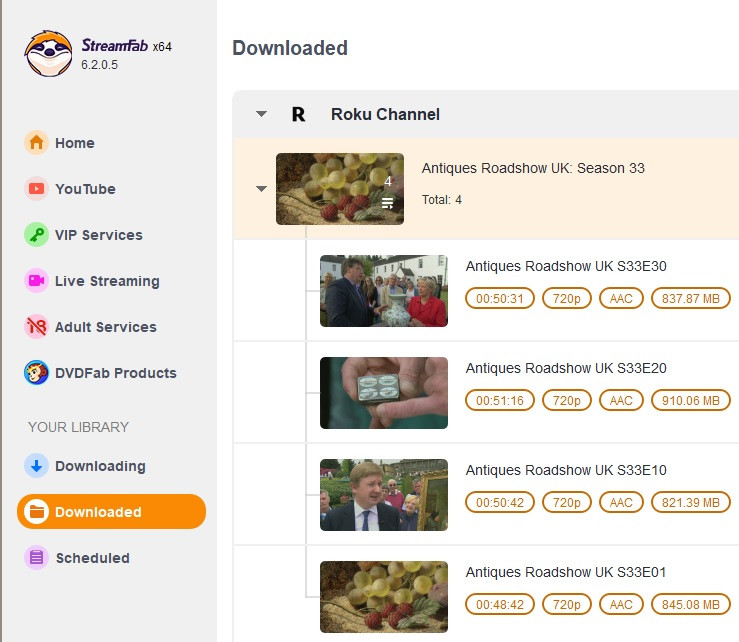Collapse the Roku Channel group
Screen dimensions: 739x642
click(x=261, y=114)
